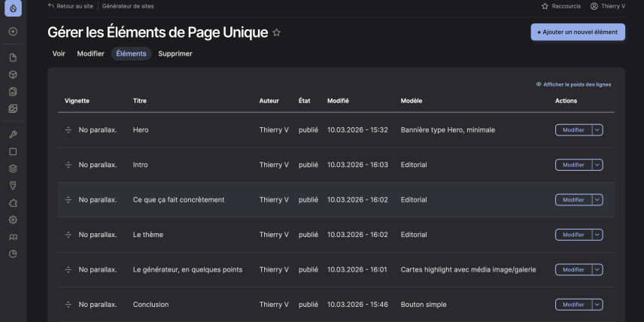Click the Générateur de sites breadcrumb
The image size is (644, 322).
pyautogui.click(x=128, y=6)
